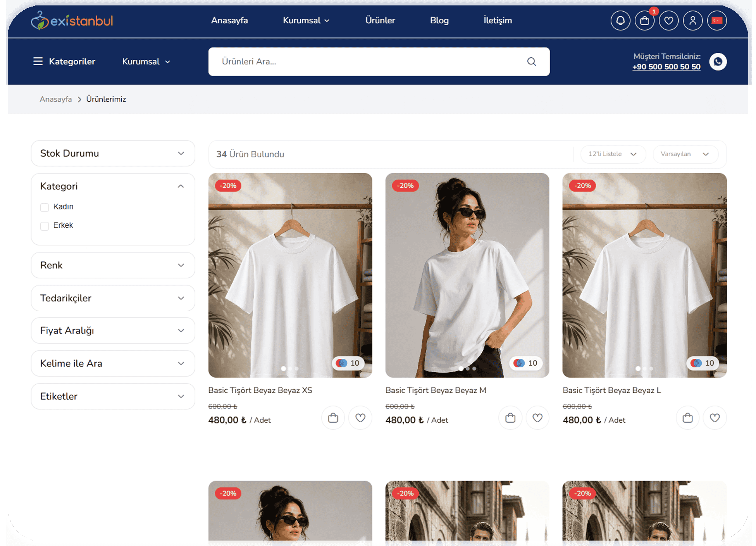Expand the Fiyat Aralığı filter
756x546 pixels.
point(113,330)
